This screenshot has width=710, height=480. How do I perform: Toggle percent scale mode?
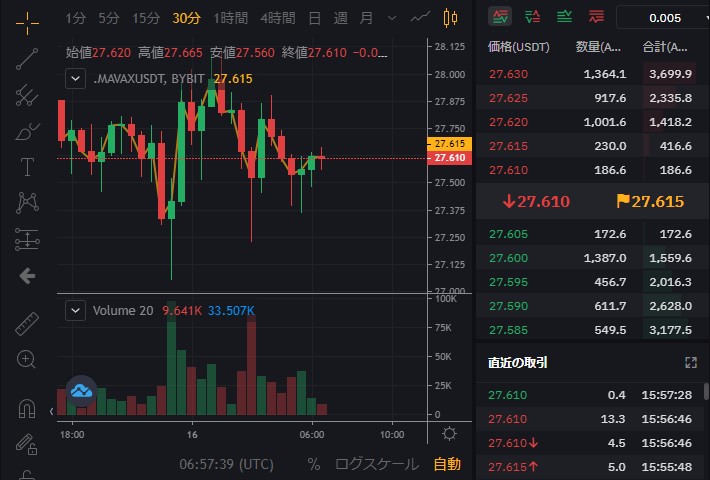[313, 464]
